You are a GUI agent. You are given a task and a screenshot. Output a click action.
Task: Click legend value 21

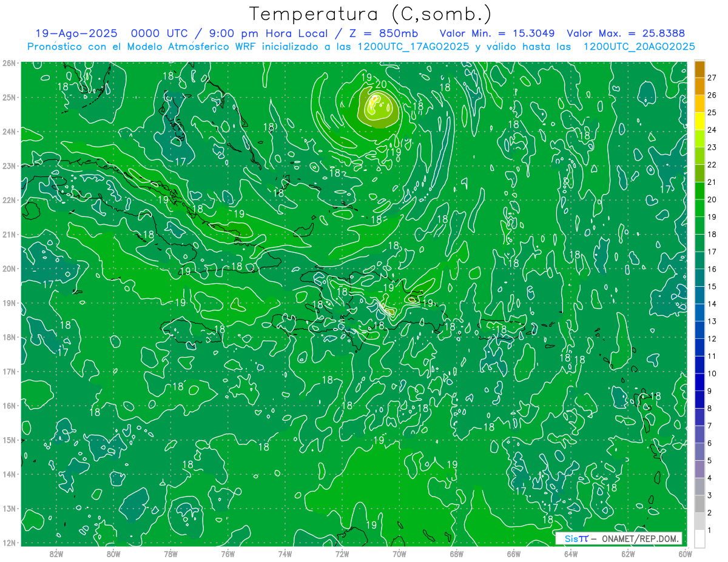[x=712, y=182]
